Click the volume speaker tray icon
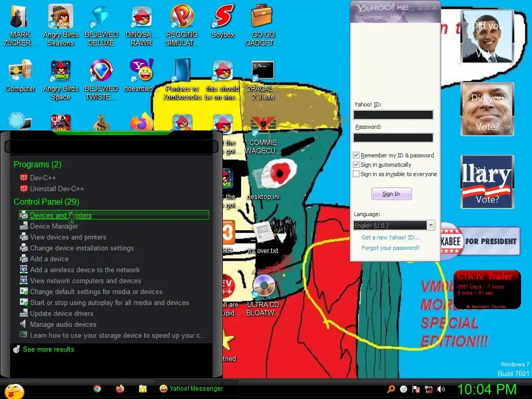This screenshot has width=532, height=399. pyautogui.click(x=441, y=389)
